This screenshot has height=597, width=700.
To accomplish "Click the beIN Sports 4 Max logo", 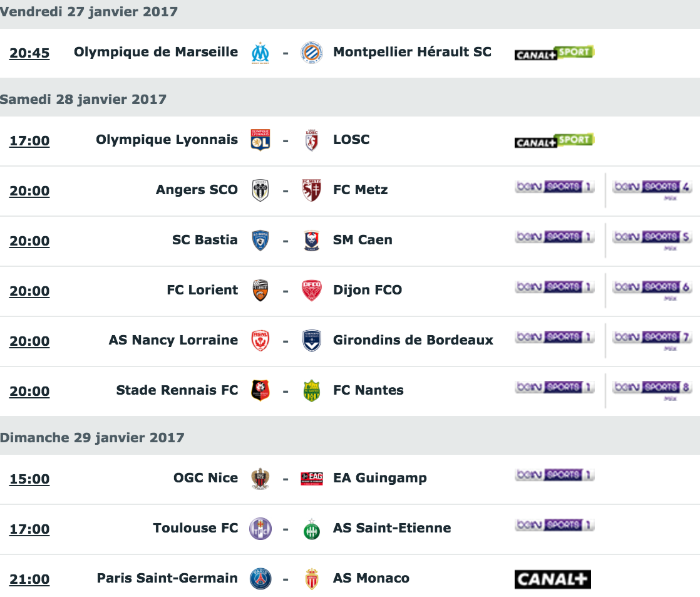I will click(x=652, y=189).
